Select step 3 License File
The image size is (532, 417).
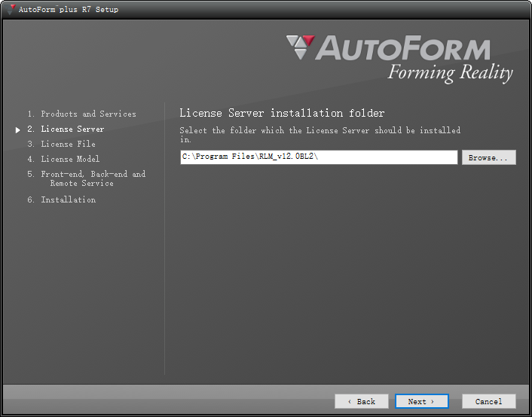[x=61, y=144]
